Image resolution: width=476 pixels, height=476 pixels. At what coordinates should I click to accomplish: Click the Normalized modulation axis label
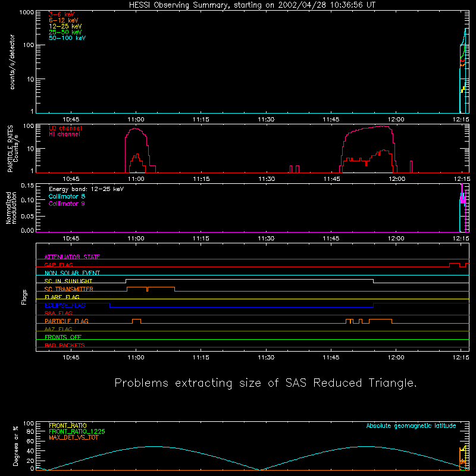tap(11, 208)
